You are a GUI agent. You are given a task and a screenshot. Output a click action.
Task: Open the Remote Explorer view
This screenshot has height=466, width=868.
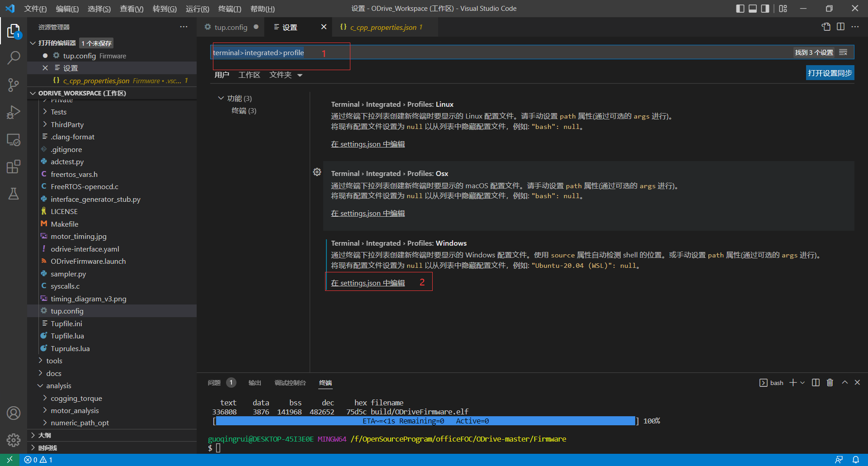coord(14,140)
